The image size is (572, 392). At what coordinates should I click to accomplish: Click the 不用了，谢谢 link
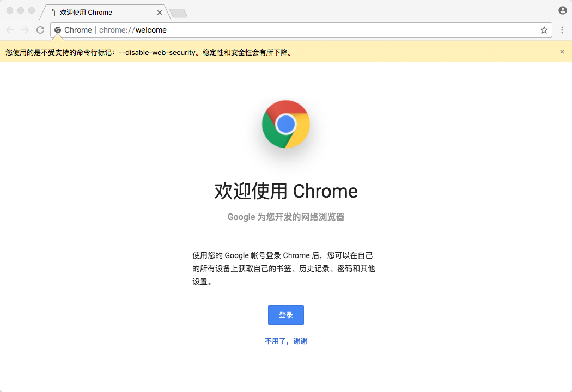285,341
